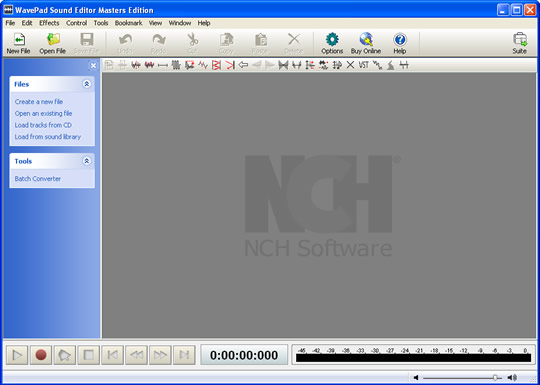This screenshot has height=385, width=540.
Task: Adjust the volume slider handle
Action: click(495, 378)
